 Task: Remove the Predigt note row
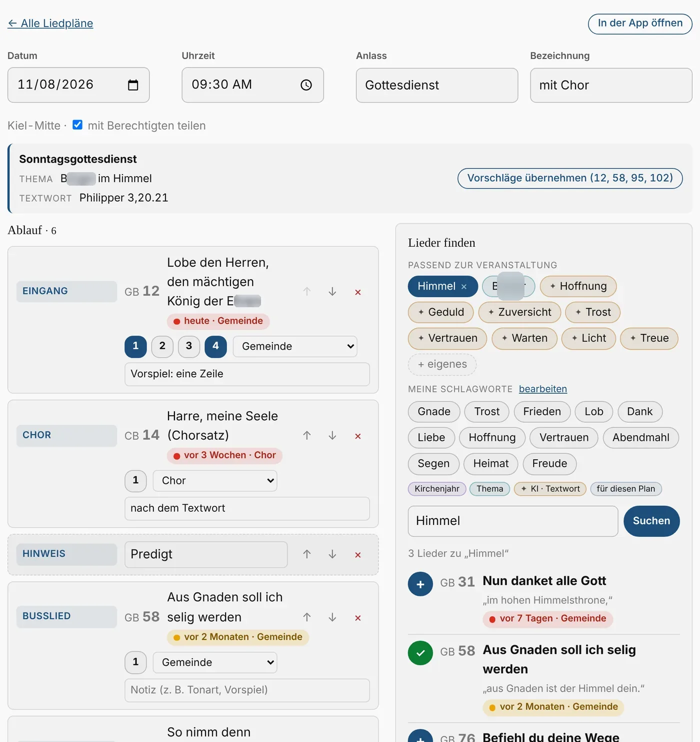pyautogui.click(x=358, y=555)
